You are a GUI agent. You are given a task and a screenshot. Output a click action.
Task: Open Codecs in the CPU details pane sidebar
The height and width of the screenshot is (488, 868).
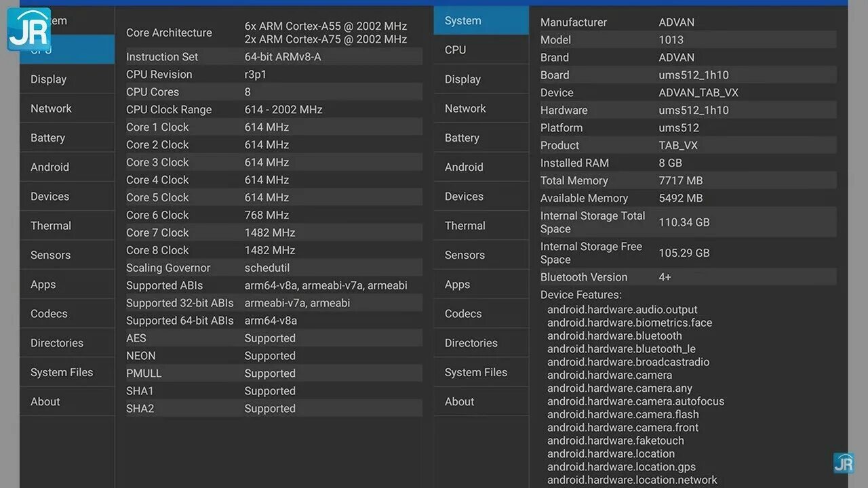point(67,314)
